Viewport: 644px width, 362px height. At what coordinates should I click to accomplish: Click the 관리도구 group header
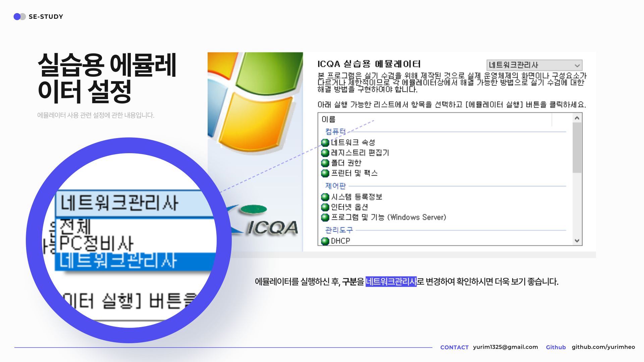tap(339, 230)
